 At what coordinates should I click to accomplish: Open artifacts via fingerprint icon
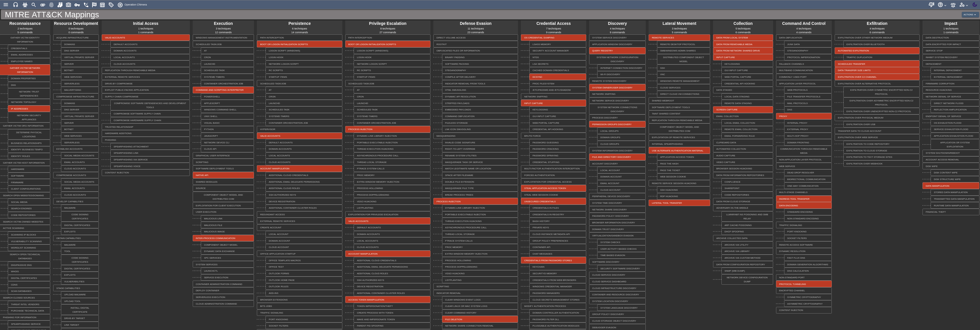[x=51, y=5]
